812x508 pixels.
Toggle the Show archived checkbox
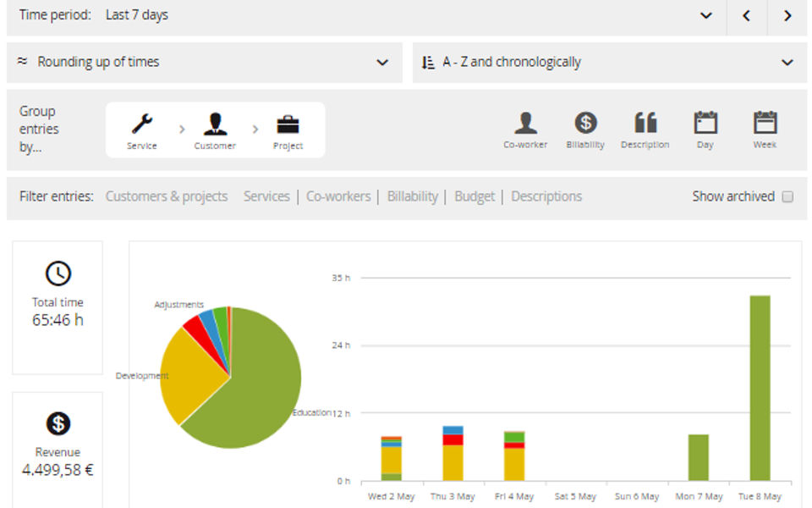click(x=787, y=196)
